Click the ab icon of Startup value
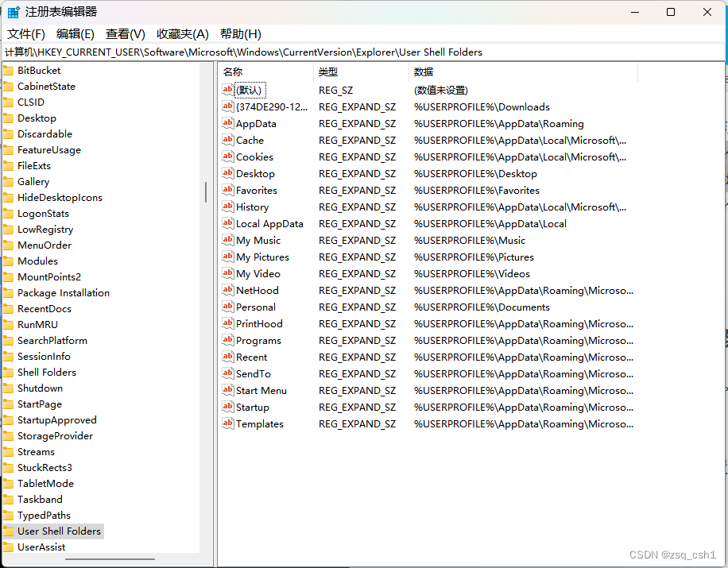This screenshot has height=568, width=728. coord(227,407)
